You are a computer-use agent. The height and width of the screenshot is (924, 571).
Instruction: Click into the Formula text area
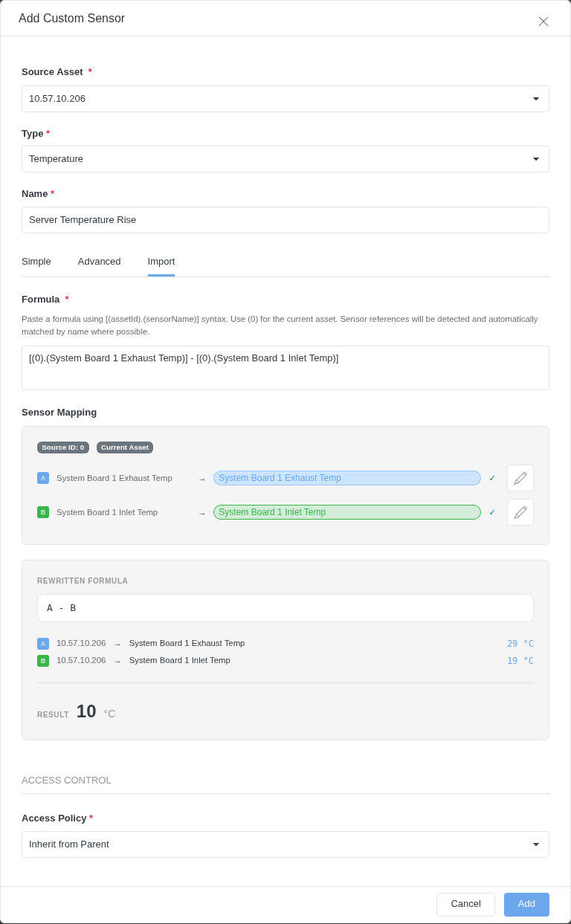coord(285,368)
